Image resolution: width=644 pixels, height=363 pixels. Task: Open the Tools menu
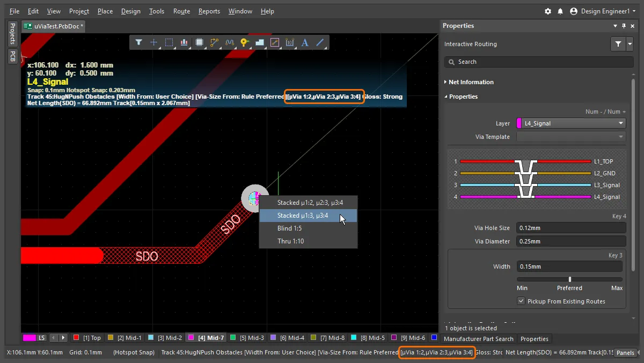coord(157,11)
